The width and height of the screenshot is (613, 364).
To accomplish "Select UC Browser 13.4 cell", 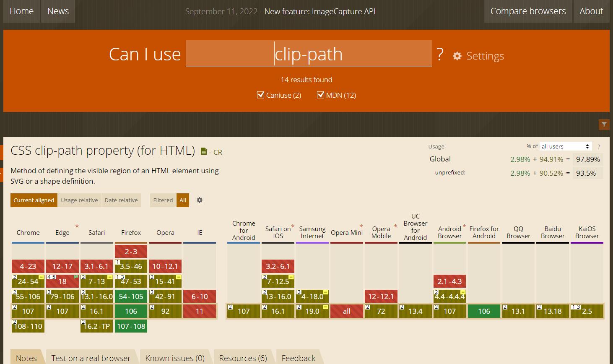I will (x=415, y=311).
